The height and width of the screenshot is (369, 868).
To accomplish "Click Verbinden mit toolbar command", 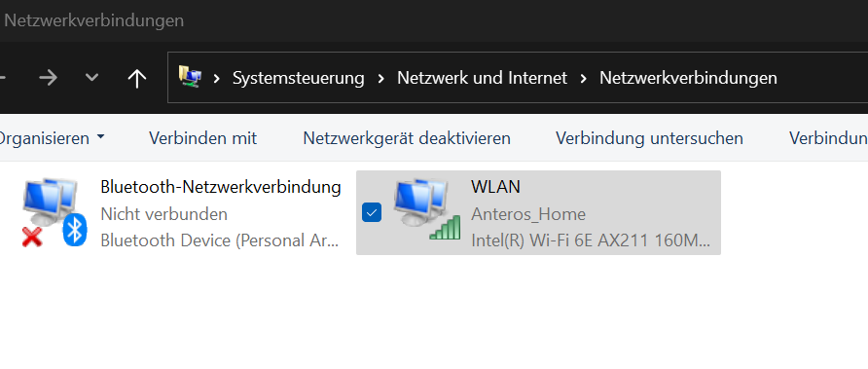I will point(203,138).
